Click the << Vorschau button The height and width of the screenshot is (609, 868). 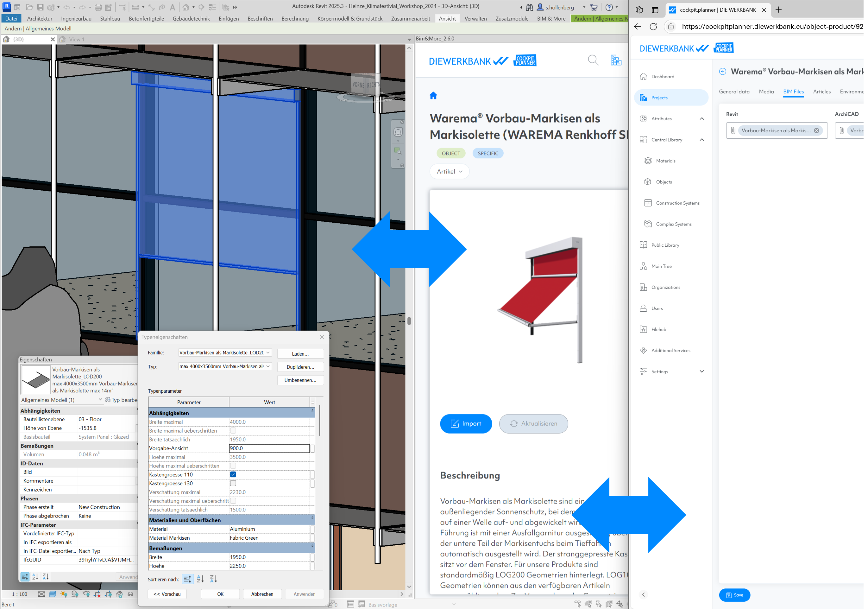167,595
